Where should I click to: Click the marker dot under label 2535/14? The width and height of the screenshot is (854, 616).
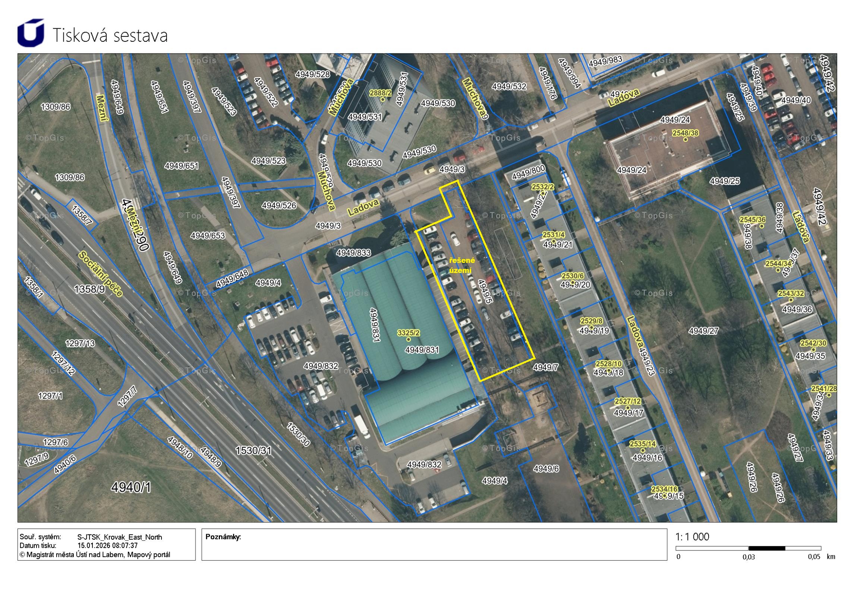point(643,450)
